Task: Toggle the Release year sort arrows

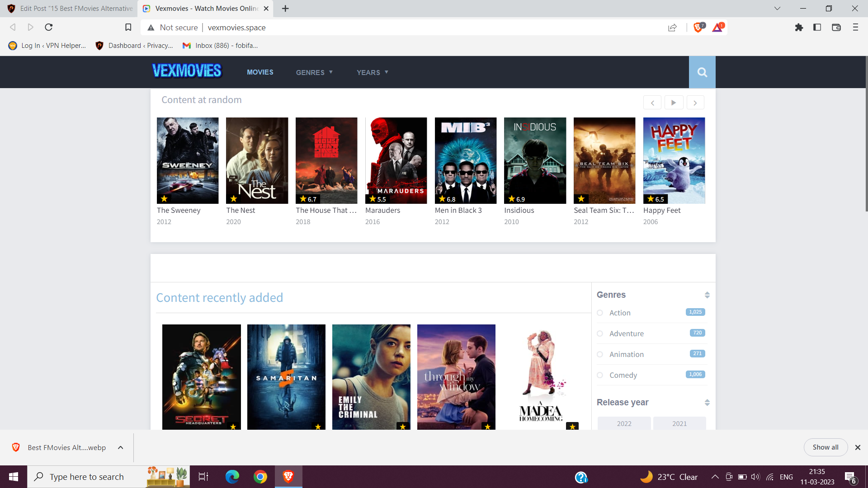Action: [707, 403]
